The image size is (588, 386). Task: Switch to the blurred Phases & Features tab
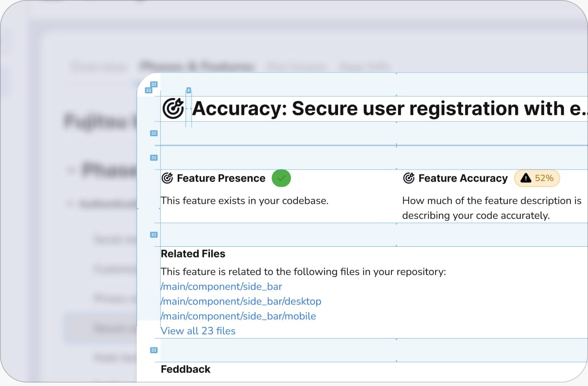[197, 67]
